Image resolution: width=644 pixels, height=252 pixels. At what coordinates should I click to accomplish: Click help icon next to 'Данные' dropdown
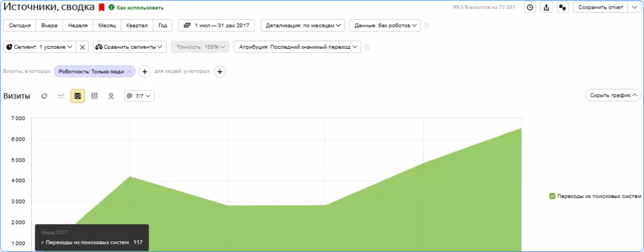pos(426,26)
